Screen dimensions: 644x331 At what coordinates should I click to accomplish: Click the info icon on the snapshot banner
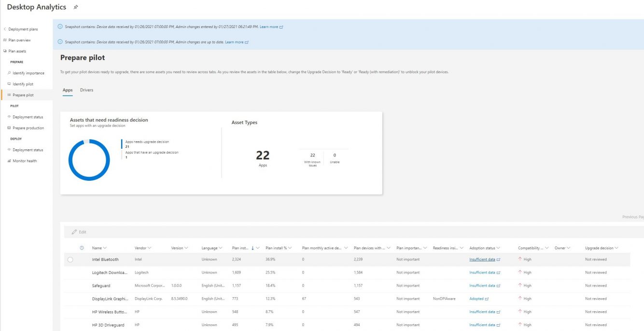59,27
